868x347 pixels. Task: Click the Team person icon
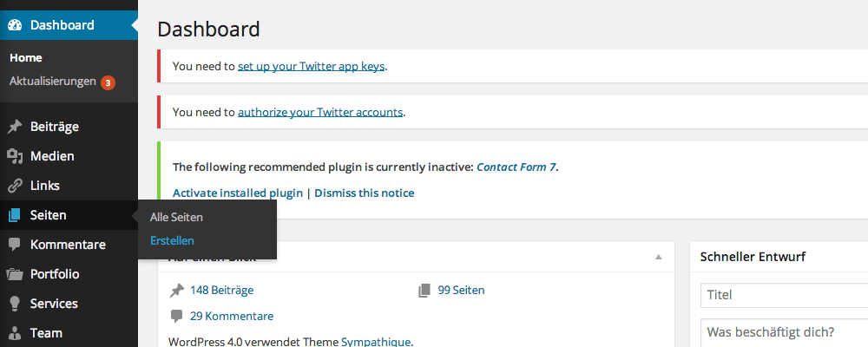point(15,333)
